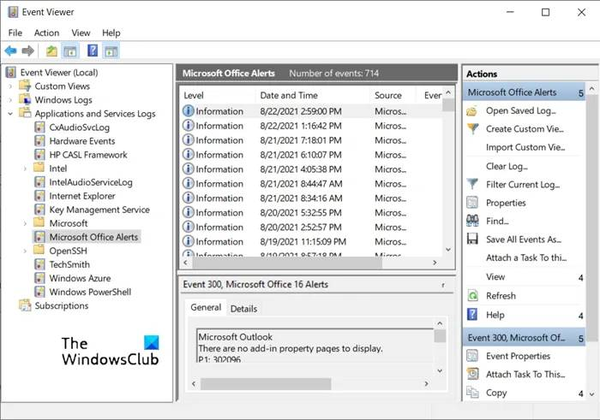600x420 pixels.
Task: Click the Event Properties icon
Action: pyautogui.click(x=473, y=356)
